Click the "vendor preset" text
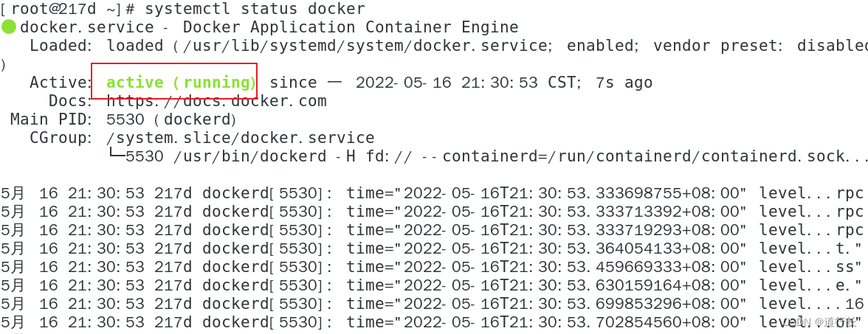This screenshot has height=334, width=868. (x=716, y=46)
